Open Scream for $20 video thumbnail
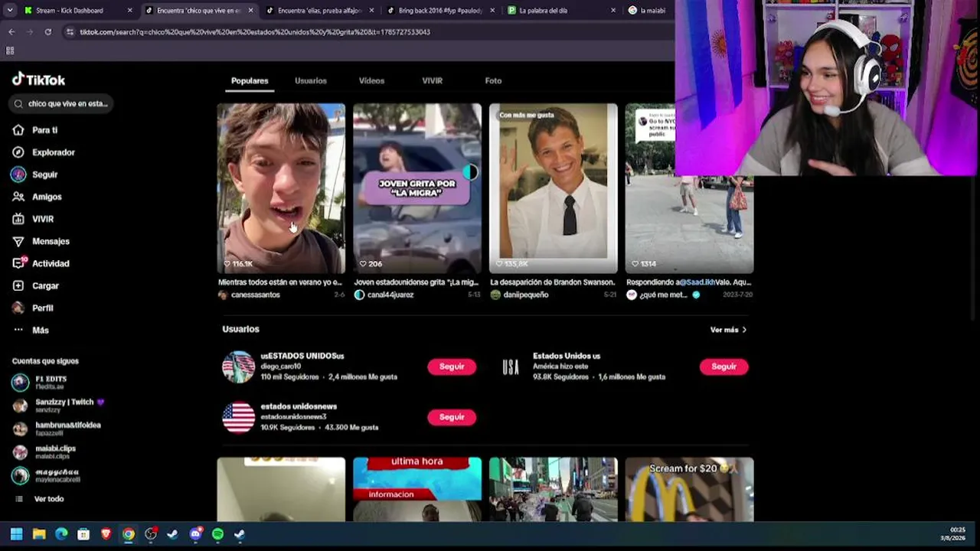This screenshot has width=980, height=551. [689, 490]
